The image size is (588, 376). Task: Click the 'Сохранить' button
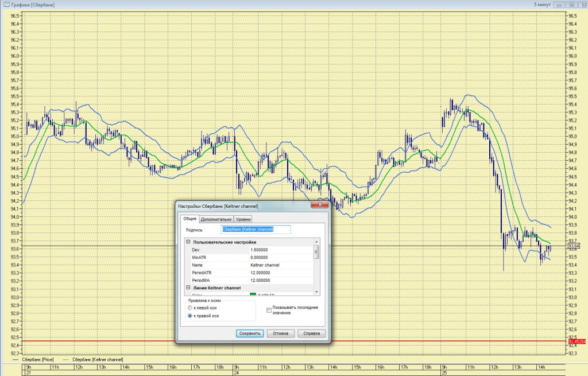[x=250, y=334]
